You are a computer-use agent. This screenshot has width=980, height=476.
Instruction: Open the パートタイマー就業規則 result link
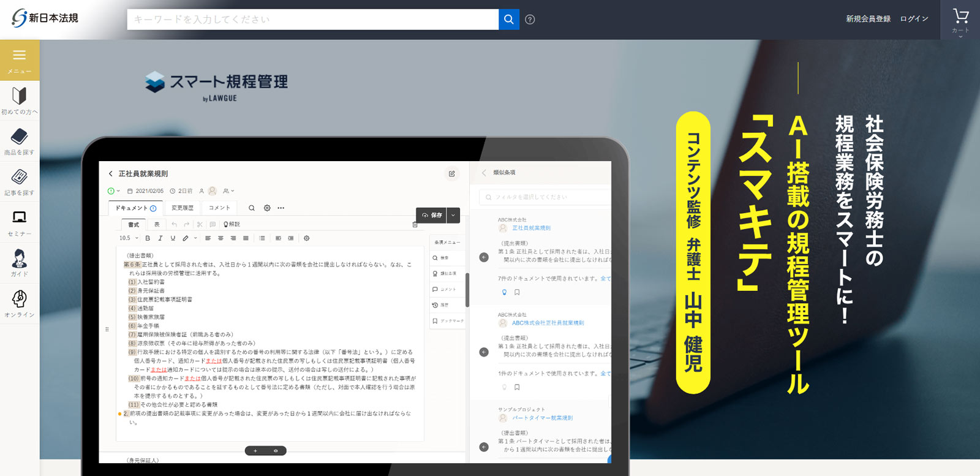[542, 418]
